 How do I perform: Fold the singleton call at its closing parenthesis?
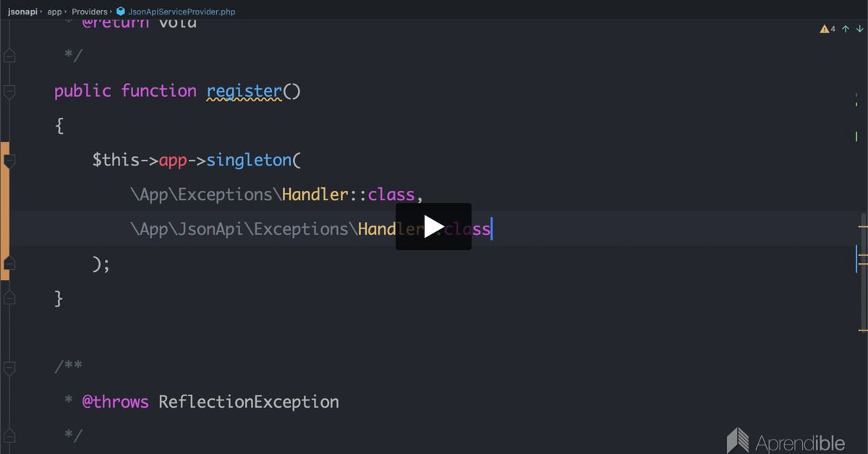pyautogui.click(x=9, y=263)
